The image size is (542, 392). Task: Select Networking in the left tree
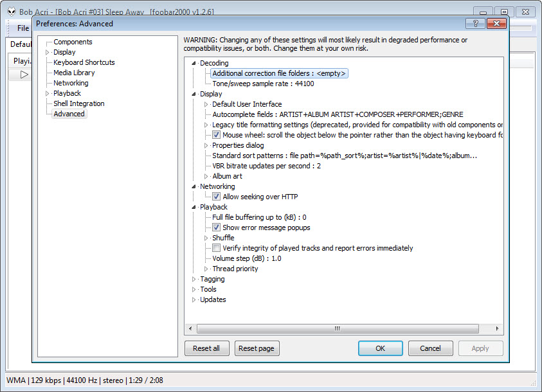(71, 83)
